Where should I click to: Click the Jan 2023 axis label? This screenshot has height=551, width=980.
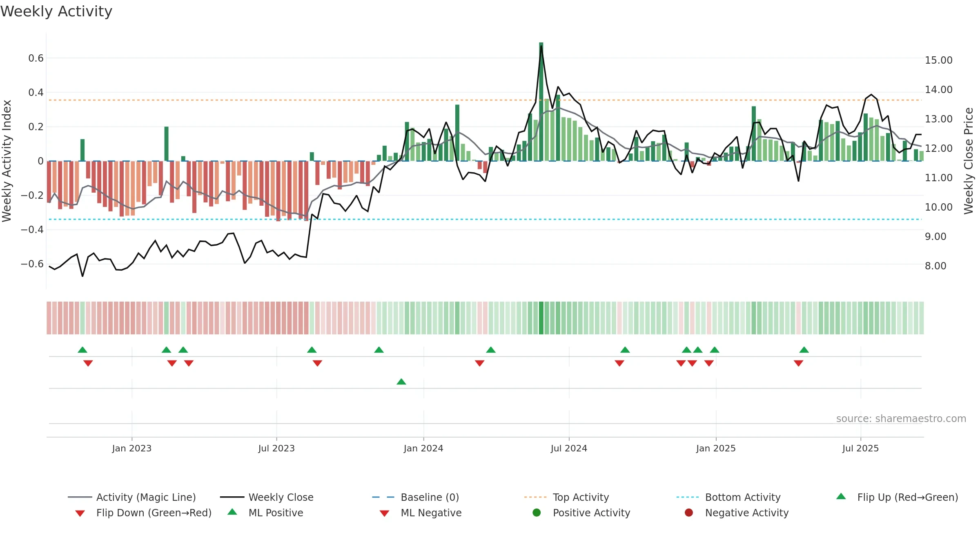pyautogui.click(x=132, y=448)
